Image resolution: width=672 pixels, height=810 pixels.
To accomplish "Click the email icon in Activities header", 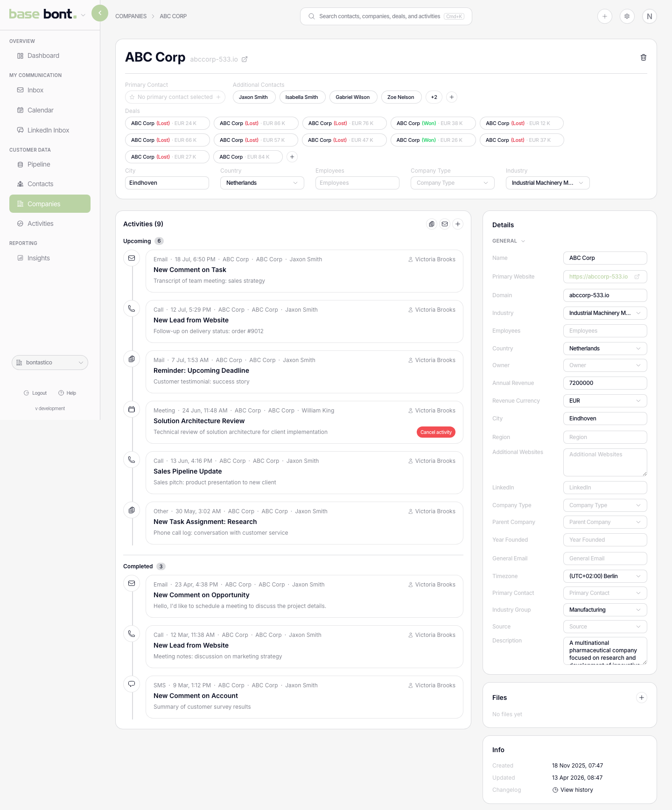I will [445, 224].
